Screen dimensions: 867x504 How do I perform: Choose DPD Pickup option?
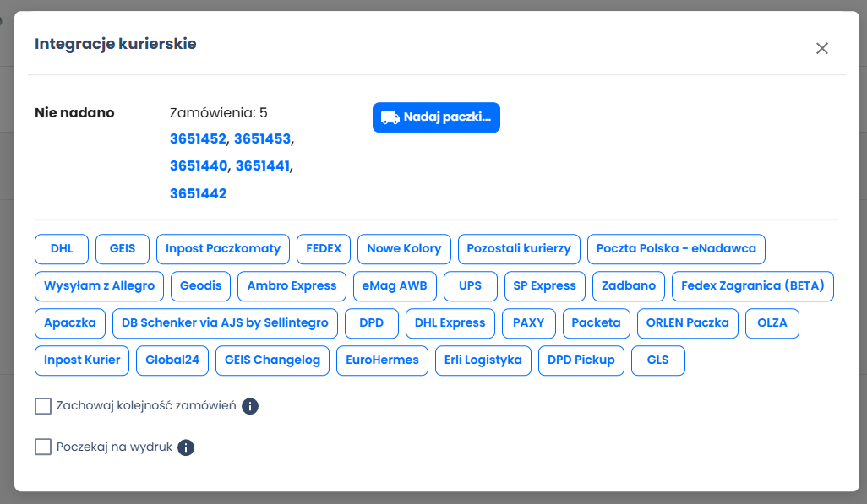point(581,360)
